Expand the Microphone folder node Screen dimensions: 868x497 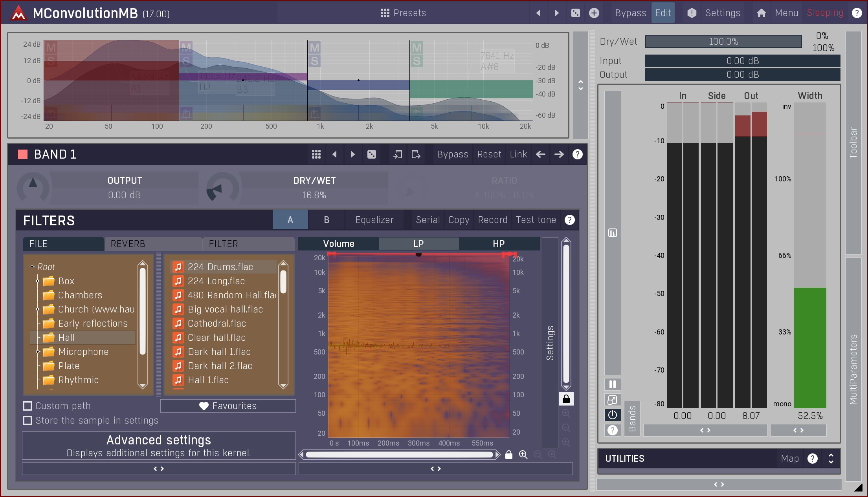tap(38, 352)
